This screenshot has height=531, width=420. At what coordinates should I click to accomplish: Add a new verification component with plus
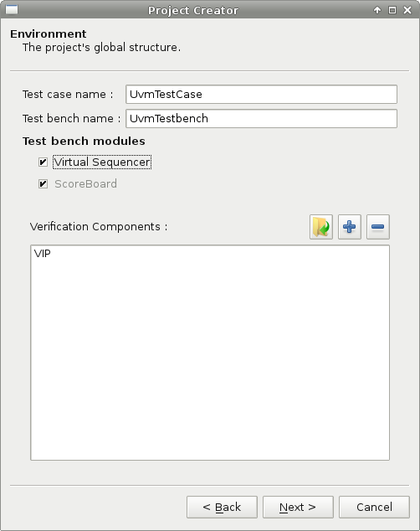[350, 227]
